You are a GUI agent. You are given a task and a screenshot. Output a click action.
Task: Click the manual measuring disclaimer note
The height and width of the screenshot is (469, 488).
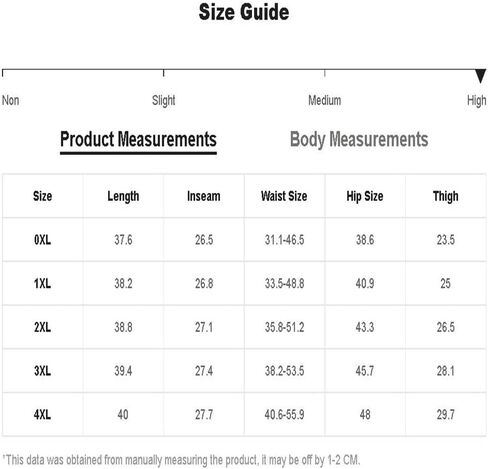[181, 460]
